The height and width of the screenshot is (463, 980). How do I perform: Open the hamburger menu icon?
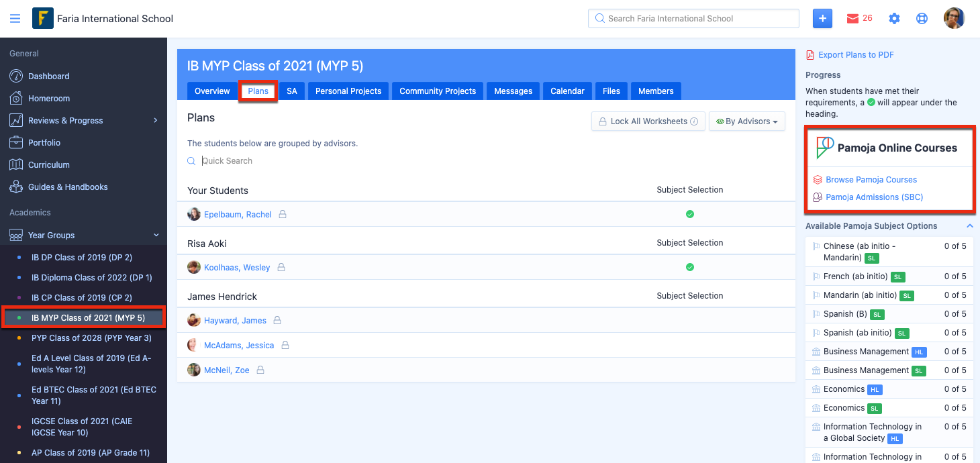point(15,19)
